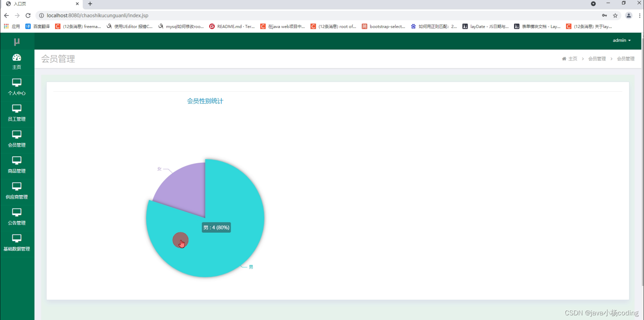
Task: Open 个人中心 in the sidebar
Action: [x=17, y=87]
